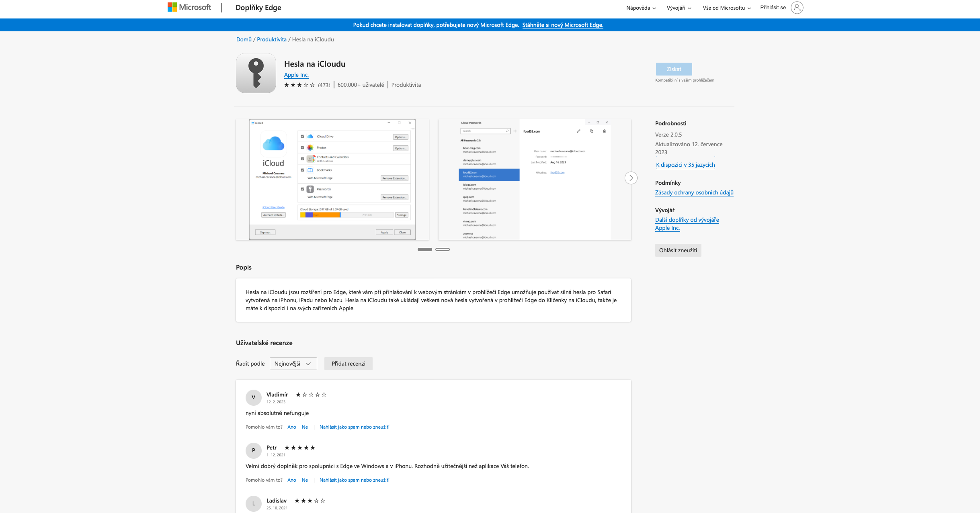Screen dimensions: 980x513
Task: Select first carousel page indicator
Action: 424,249
